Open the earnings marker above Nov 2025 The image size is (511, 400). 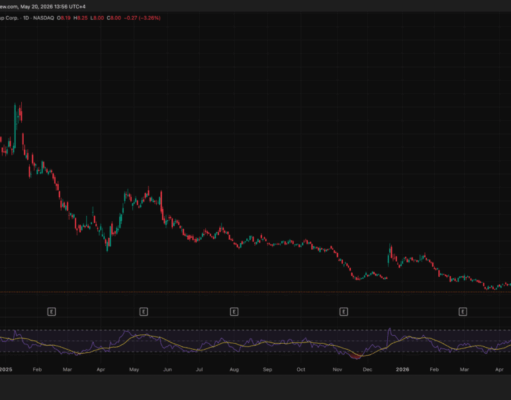[x=344, y=312]
